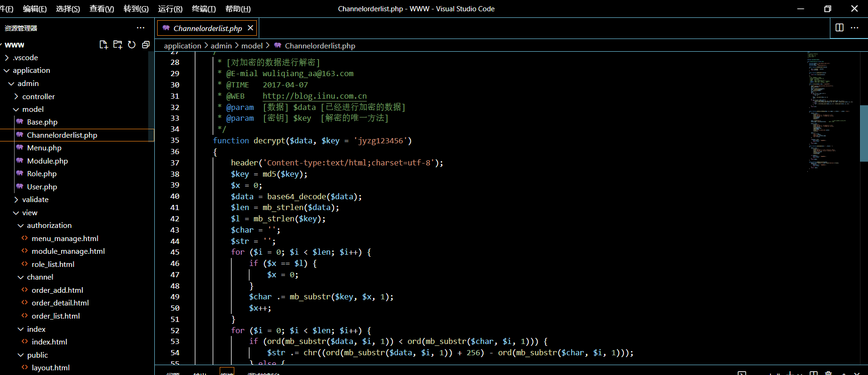Screen dimensions: 868x375
Task: Open menu_manage.html file
Action: tap(65, 238)
